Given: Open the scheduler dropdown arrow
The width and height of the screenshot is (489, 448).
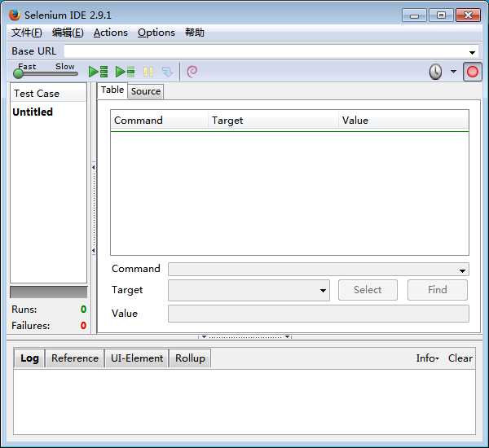Looking at the screenshot, I should tap(453, 72).
